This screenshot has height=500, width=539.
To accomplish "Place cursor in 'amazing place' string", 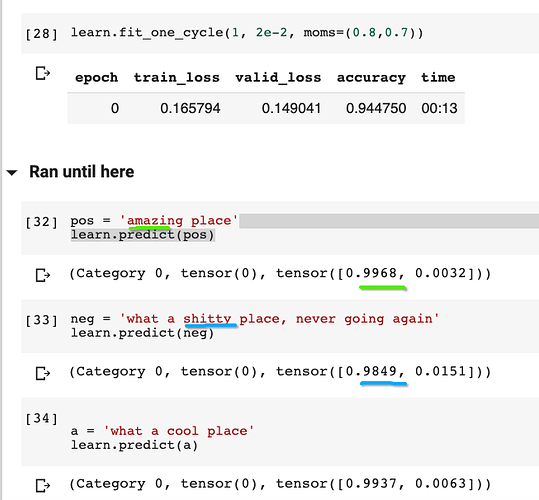I will [x=179, y=221].
